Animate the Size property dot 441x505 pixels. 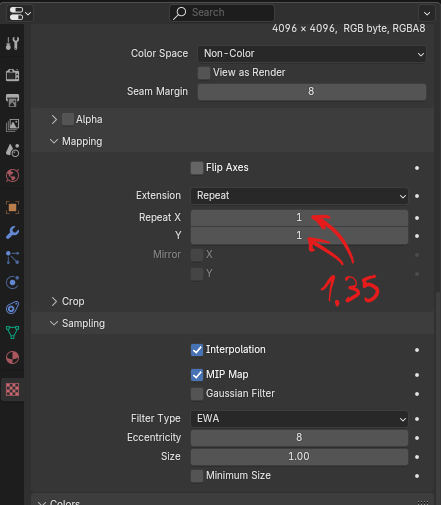pos(417,457)
